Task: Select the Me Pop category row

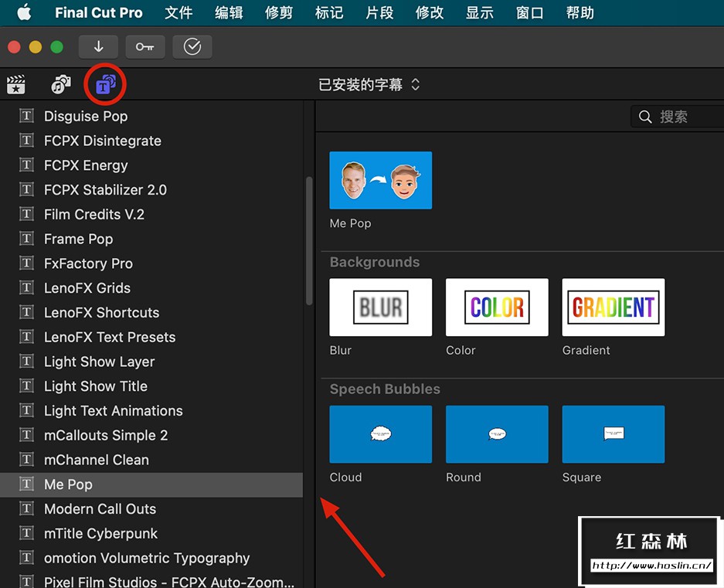Action: point(151,484)
